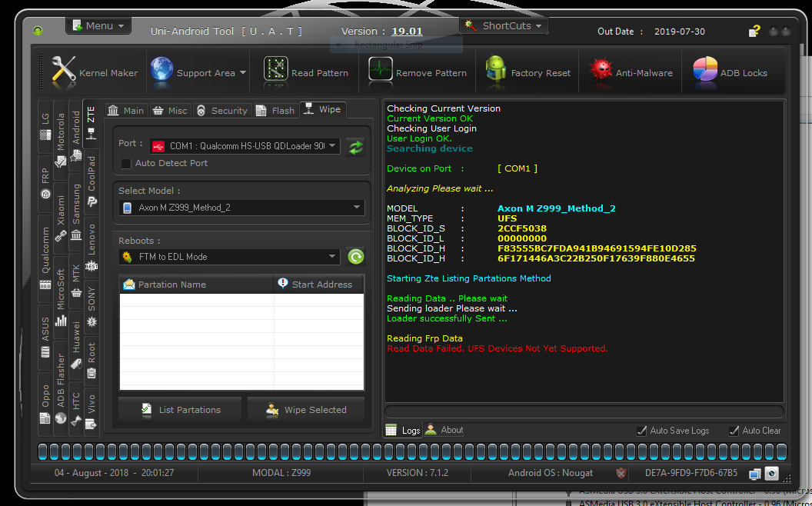Open the Xiaomi vertical tab
Screen dimensions: 812x506
(61, 218)
